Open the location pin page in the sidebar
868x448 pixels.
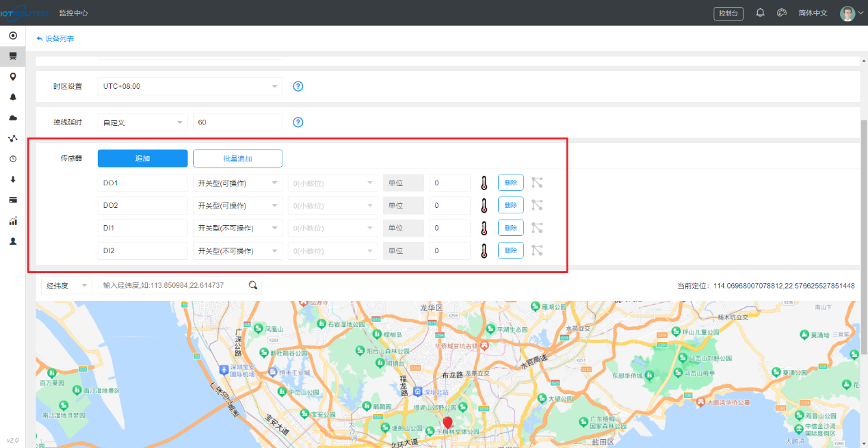coord(13,77)
